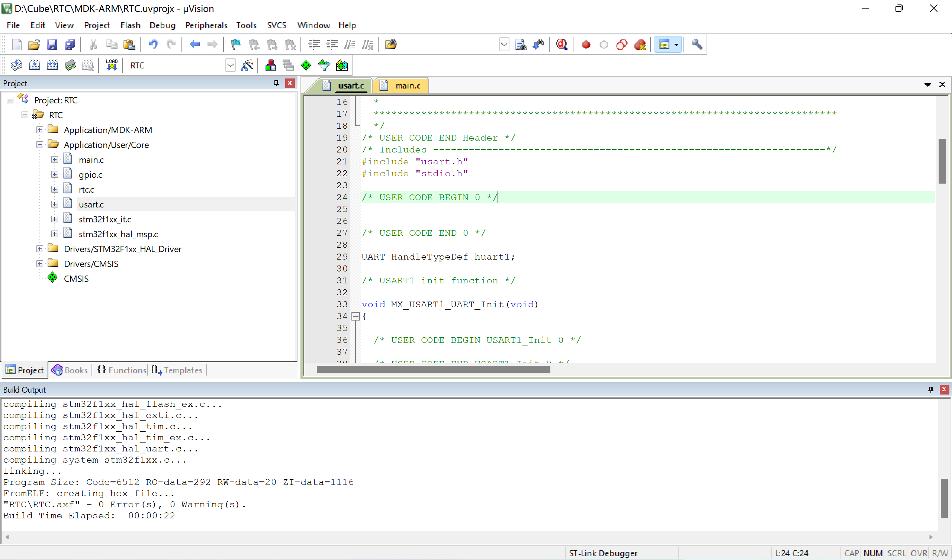Viewport: 952px width, 560px height.
Task: Comment out selection icon
Action: tap(350, 45)
